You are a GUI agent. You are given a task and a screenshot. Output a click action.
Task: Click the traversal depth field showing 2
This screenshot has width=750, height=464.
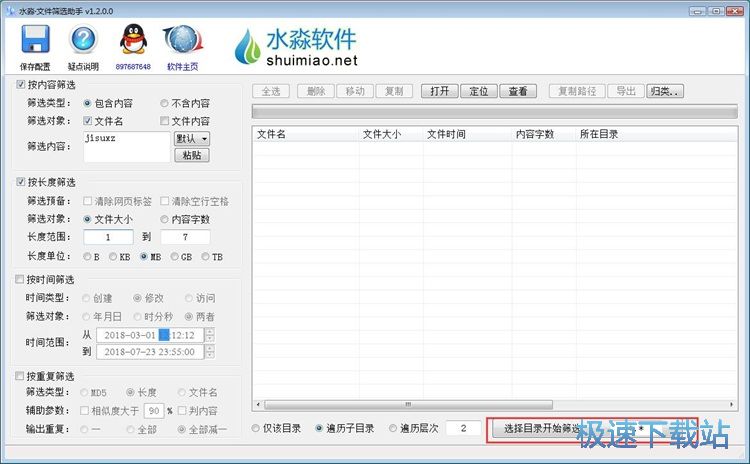tap(463, 428)
